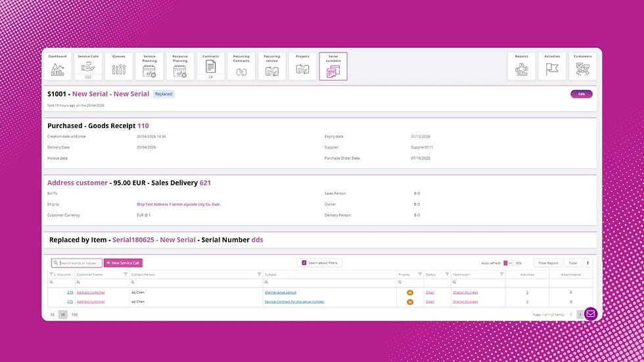Open Sales Delivery 621 link

[205, 183]
